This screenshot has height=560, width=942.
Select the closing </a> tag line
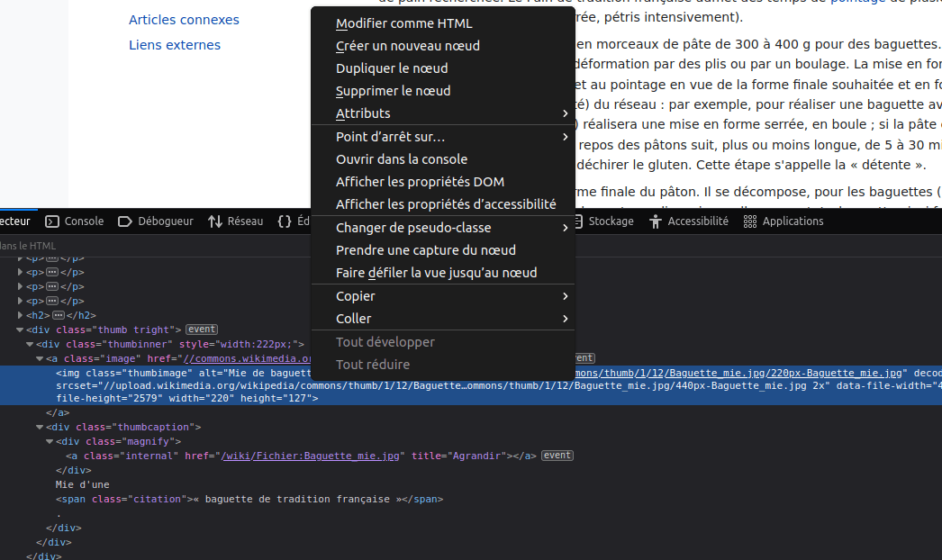pos(58,412)
